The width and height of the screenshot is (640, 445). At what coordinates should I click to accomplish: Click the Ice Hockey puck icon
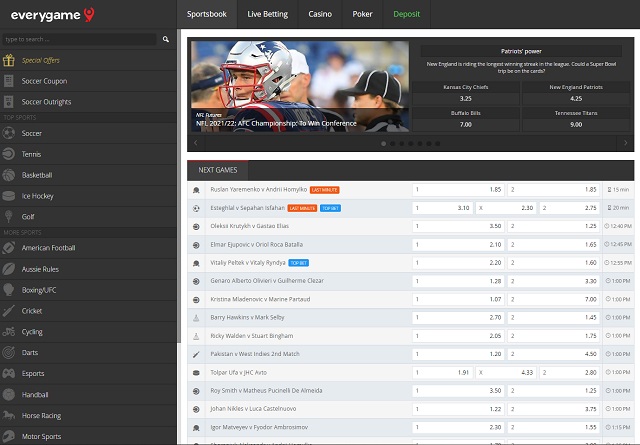point(9,196)
